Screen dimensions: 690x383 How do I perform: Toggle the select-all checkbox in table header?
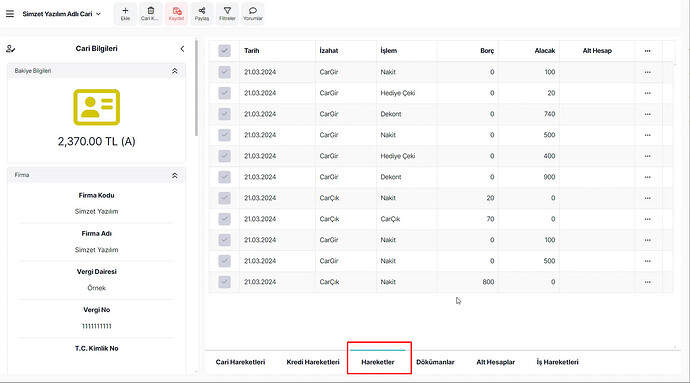pos(224,51)
